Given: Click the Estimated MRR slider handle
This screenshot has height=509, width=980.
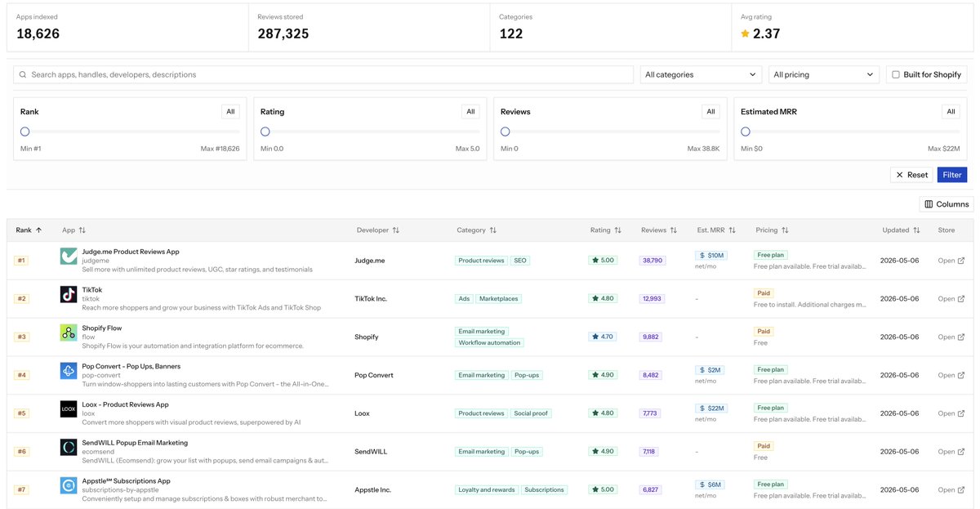Looking at the screenshot, I should (746, 132).
